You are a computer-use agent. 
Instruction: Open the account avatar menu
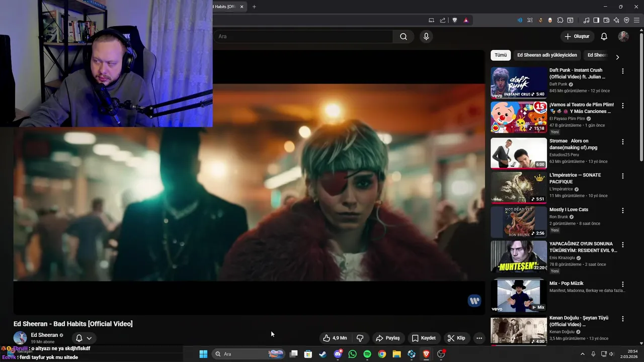[623, 36]
